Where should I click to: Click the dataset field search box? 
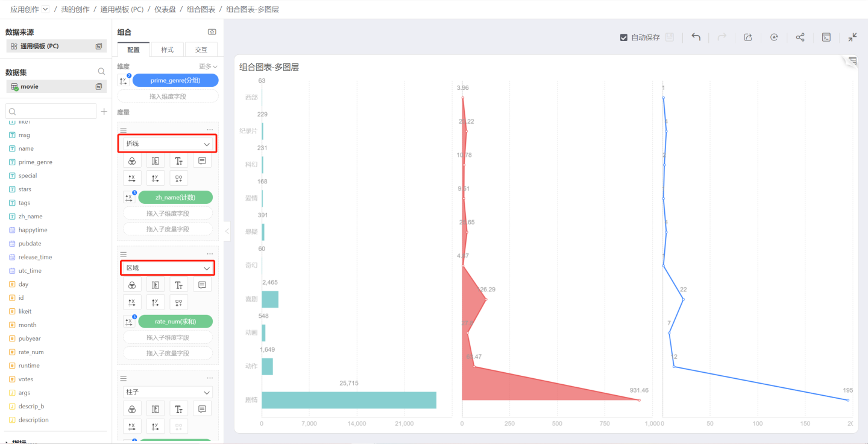coord(51,112)
